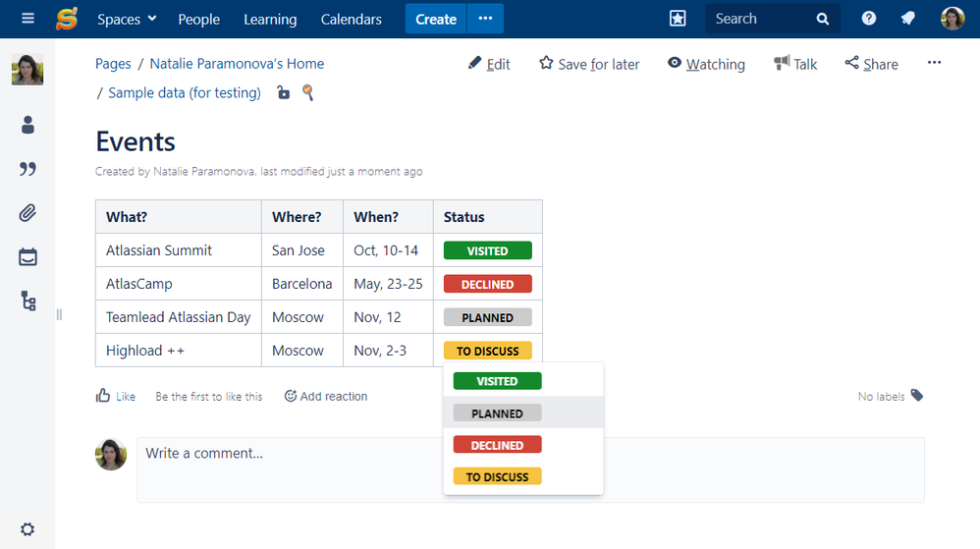Choose PLANNED in the status dropdown list
980x549 pixels.
pyautogui.click(x=497, y=413)
